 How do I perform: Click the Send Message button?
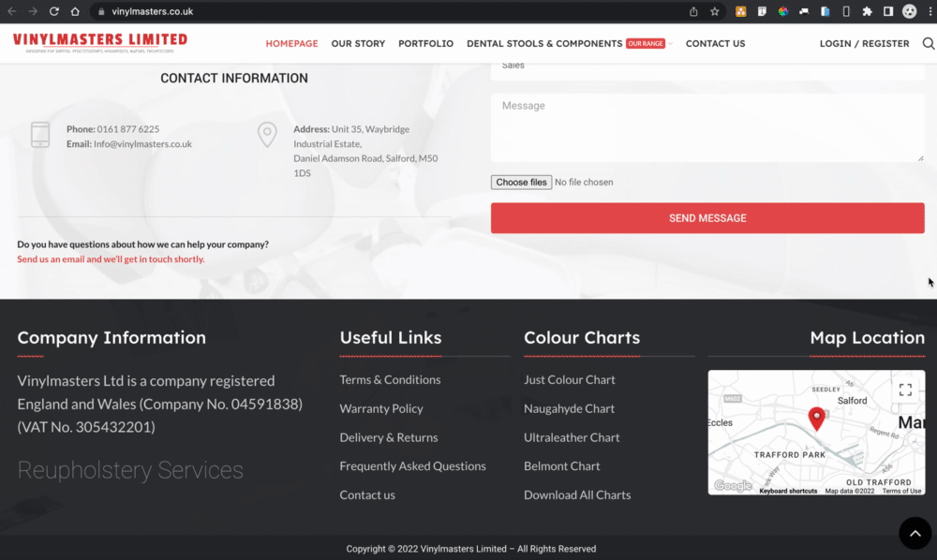[x=707, y=218]
